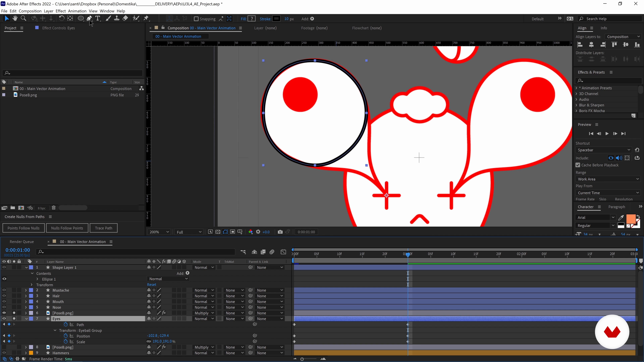Screen dimensions: 644x362
Task: Click Points Follow Nulls button
Action: (23, 228)
